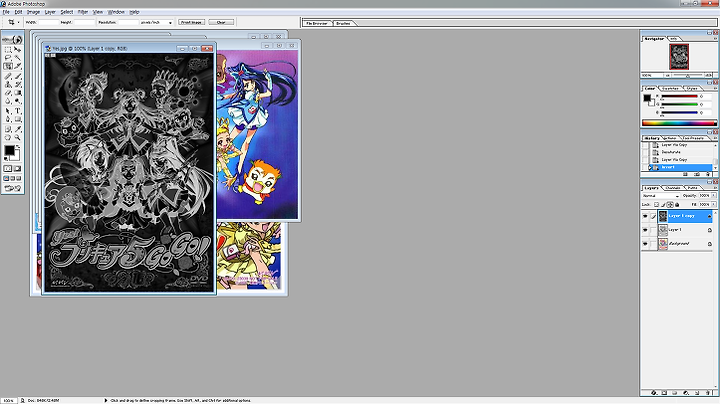Switch to the Channels tab
The width and height of the screenshot is (720, 404).
[673, 188]
